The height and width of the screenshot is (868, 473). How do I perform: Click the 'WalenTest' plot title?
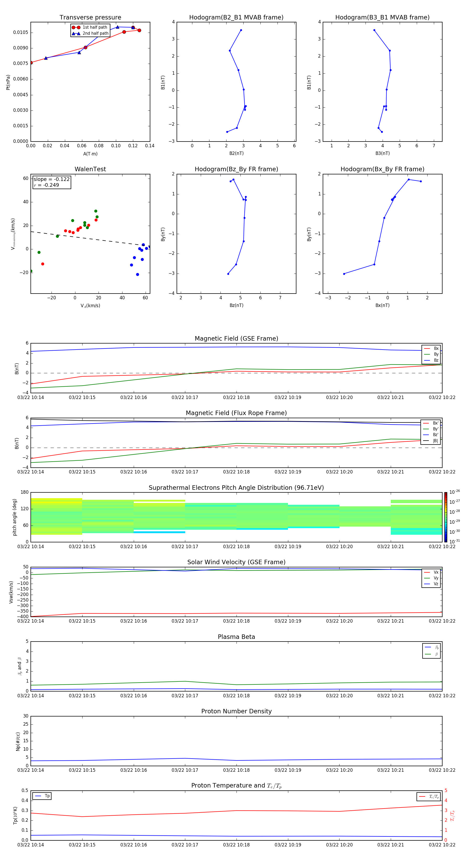click(90, 169)
